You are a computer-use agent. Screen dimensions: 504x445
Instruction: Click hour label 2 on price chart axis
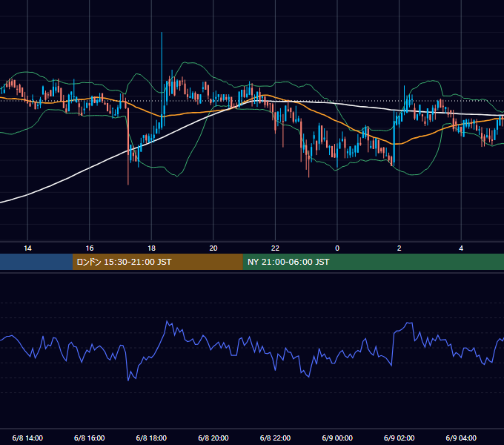coord(399,248)
